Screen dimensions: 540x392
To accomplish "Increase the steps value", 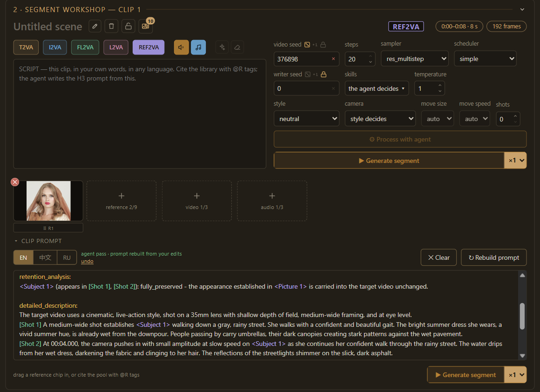I will [x=371, y=56].
